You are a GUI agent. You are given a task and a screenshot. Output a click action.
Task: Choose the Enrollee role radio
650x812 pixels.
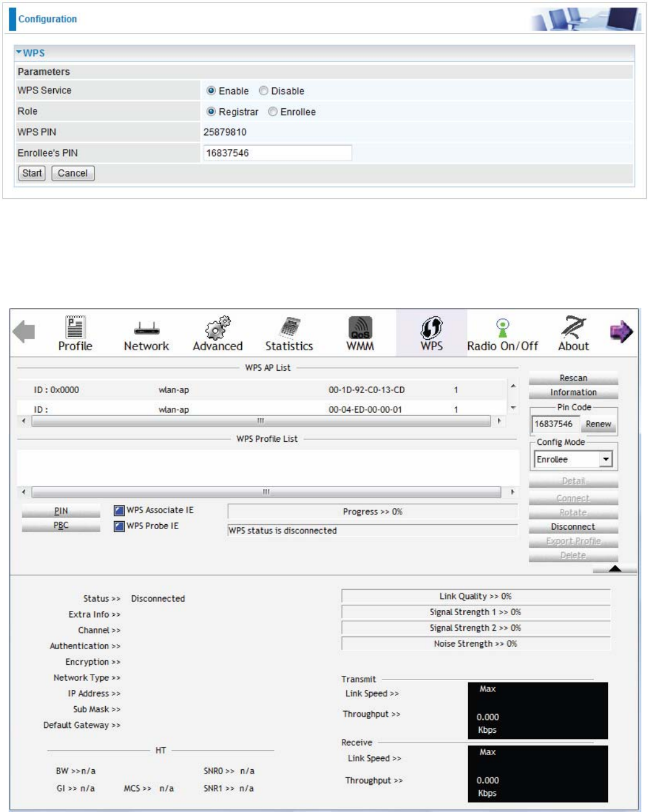pyautogui.click(x=273, y=111)
